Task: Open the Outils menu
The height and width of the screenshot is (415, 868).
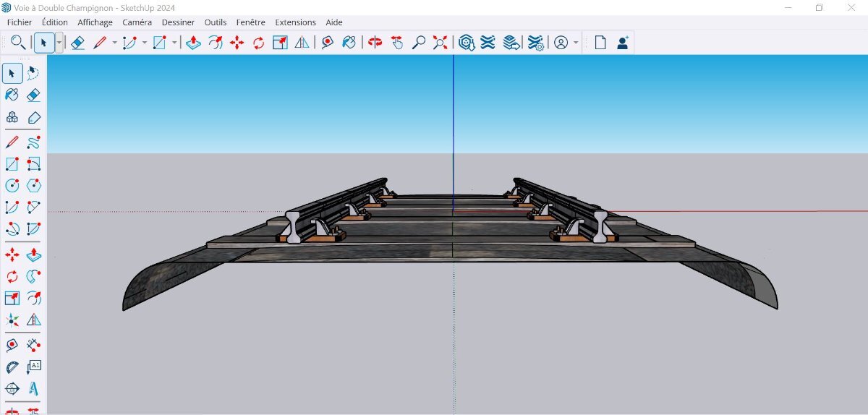Action: click(x=216, y=22)
